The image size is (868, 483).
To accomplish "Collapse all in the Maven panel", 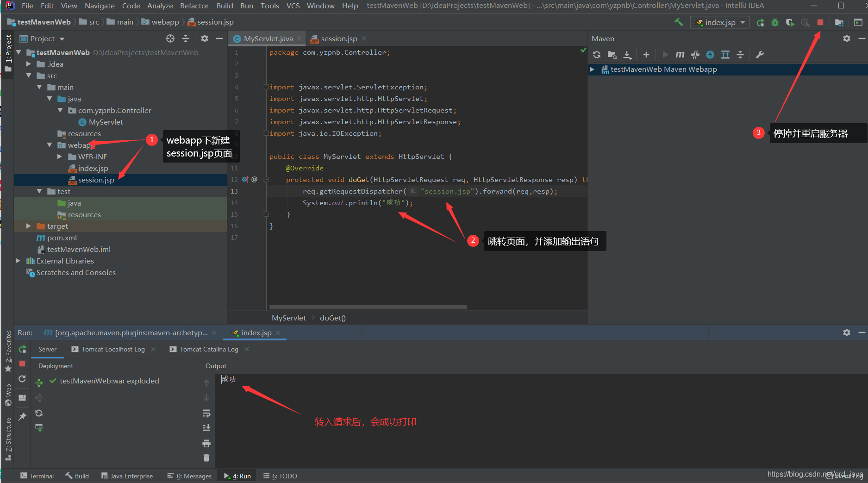I will coord(740,55).
